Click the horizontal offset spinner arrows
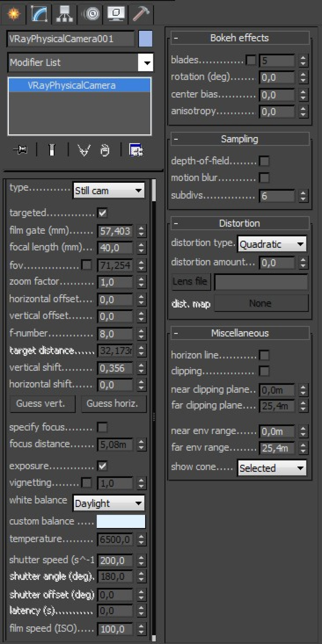This screenshot has width=322, height=644. tap(141, 299)
